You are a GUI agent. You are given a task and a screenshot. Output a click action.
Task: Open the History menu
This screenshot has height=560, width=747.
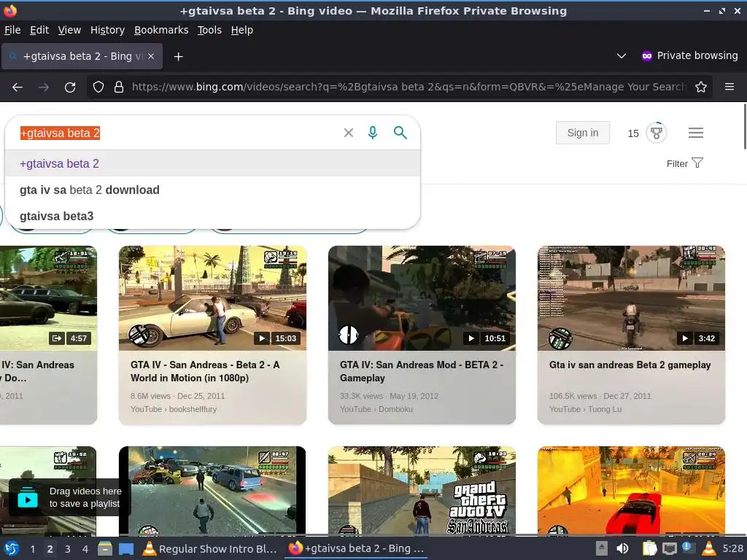coord(107,30)
